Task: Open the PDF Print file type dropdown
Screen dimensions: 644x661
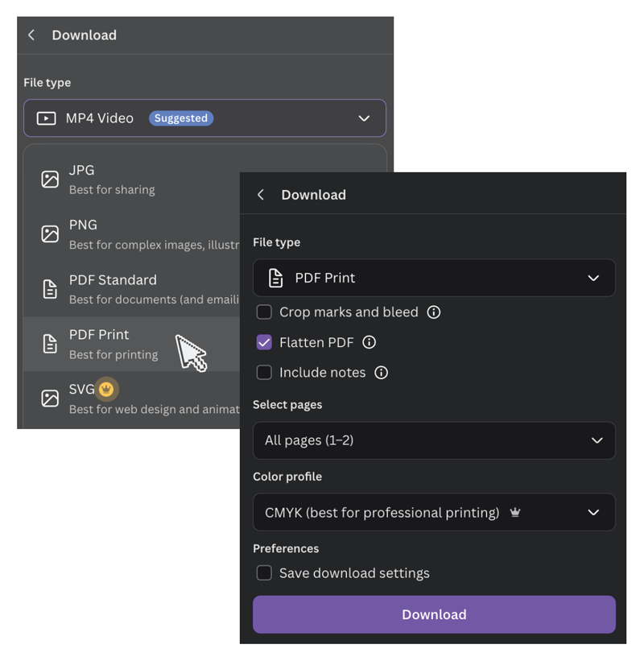Action: point(434,278)
